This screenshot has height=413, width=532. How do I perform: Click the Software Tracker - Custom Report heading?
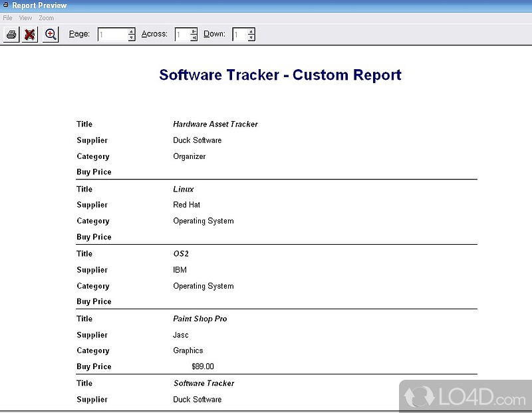coord(280,75)
